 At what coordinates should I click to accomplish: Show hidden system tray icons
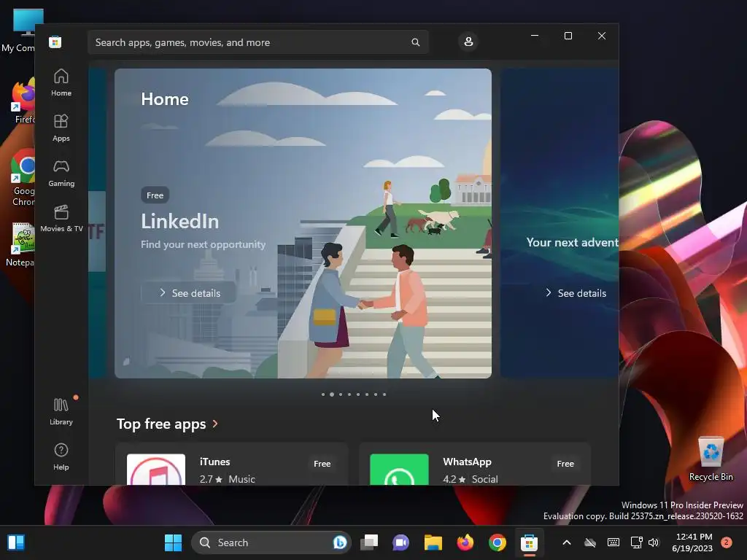pos(566,542)
